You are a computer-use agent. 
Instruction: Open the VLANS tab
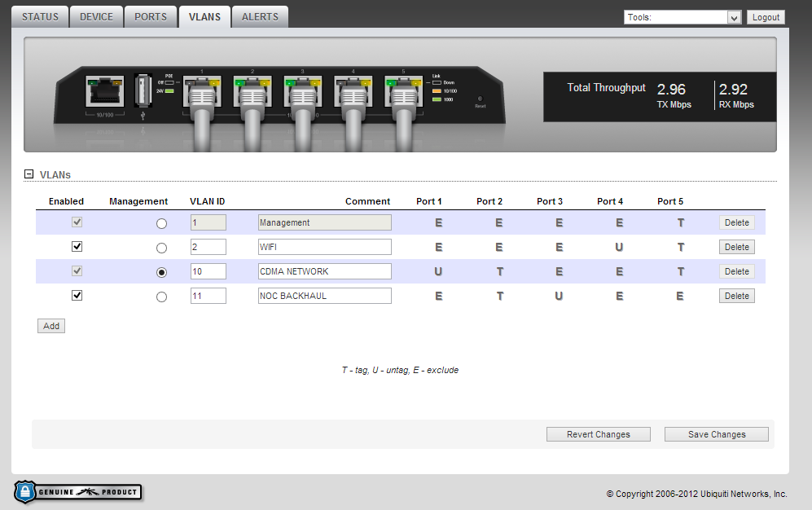click(x=204, y=17)
